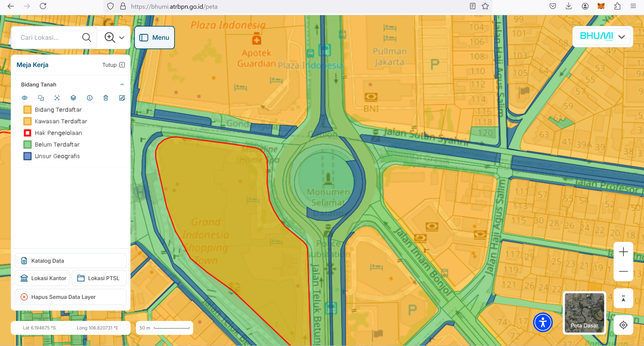Open the BHUMI logo dropdown
Viewport: 644px width, 346px height.
click(x=602, y=37)
